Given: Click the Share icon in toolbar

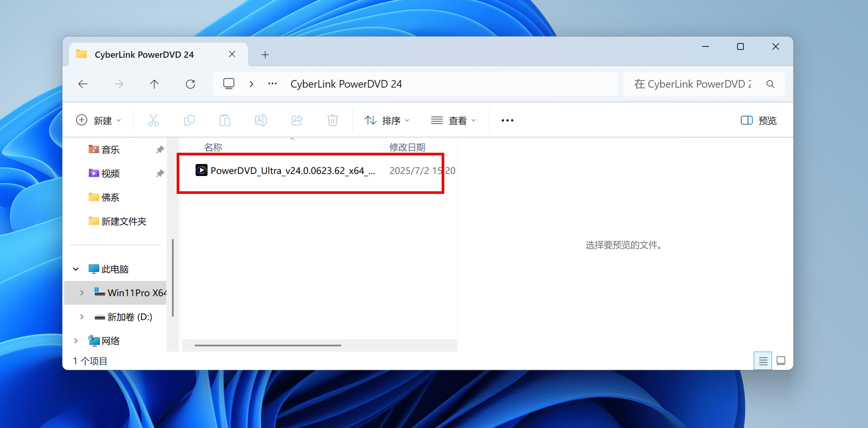Looking at the screenshot, I should tap(297, 120).
